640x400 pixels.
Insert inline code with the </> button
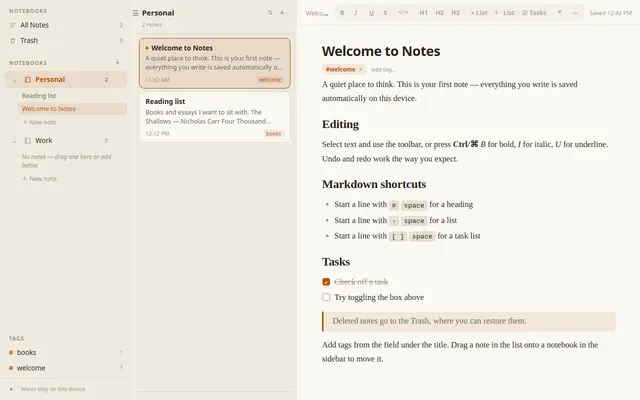tap(403, 13)
